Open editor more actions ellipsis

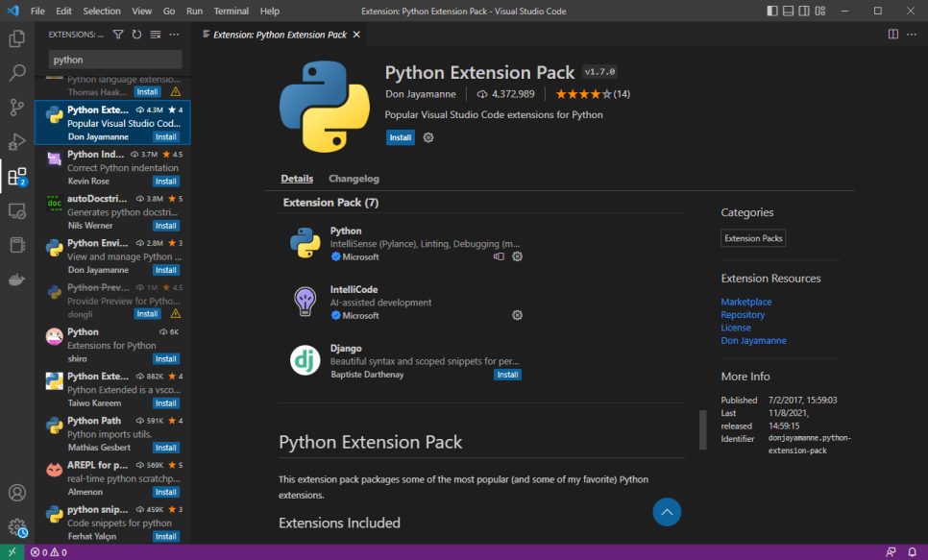pyautogui.click(x=912, y=35)
